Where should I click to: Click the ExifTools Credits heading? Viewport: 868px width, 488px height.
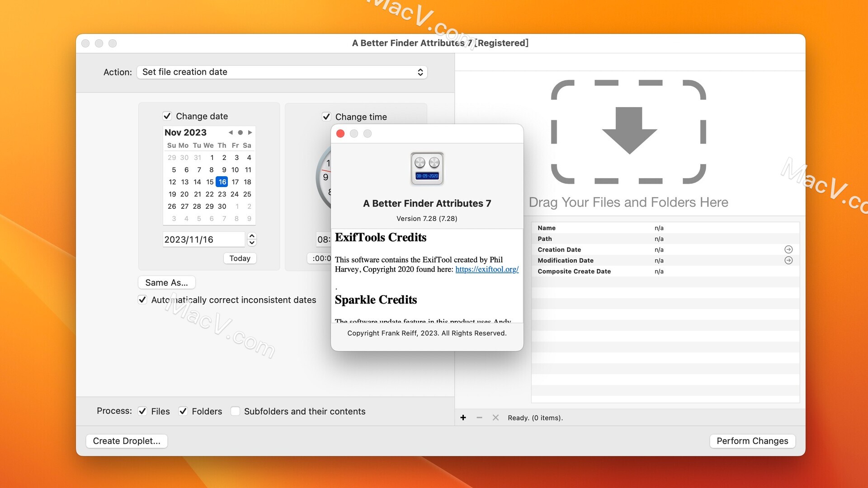coord(381,237)
